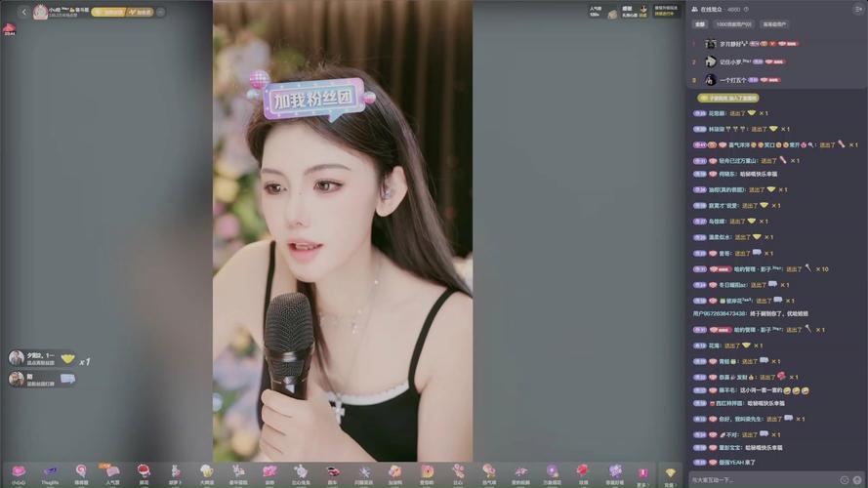868x488 pixels.
Task: Open the diamond recharge icon
Action: [x=670, y=475]
